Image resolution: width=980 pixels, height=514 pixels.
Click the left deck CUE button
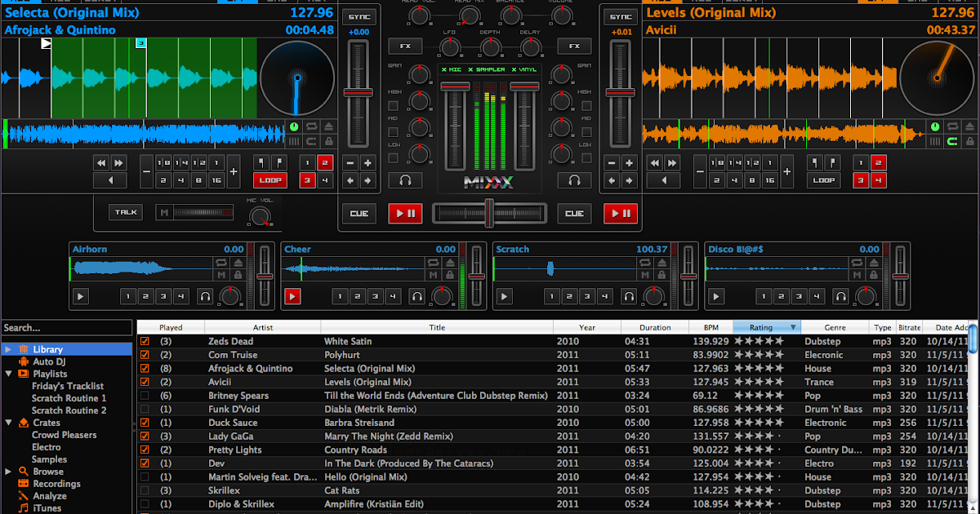(x=359, y=214)
